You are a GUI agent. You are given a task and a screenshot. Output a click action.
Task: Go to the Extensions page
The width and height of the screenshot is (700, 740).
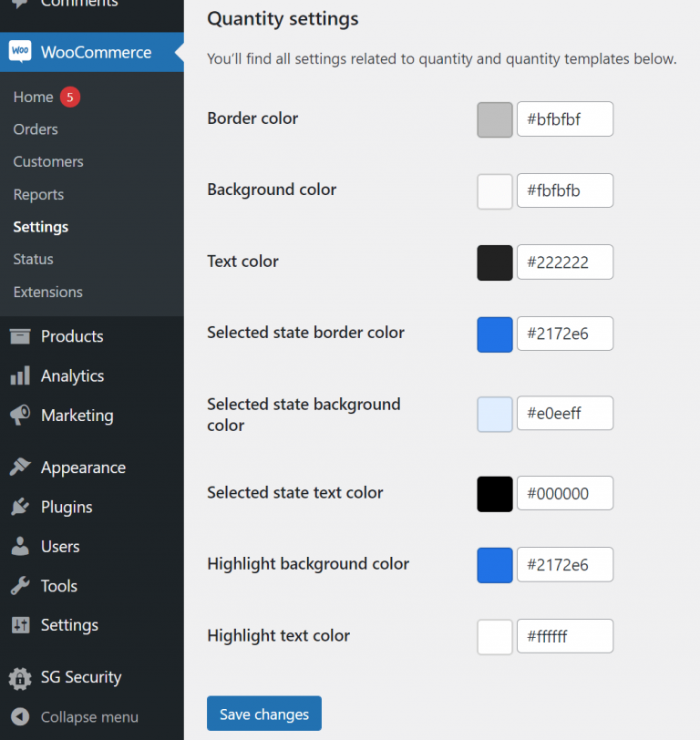(47, 292)
